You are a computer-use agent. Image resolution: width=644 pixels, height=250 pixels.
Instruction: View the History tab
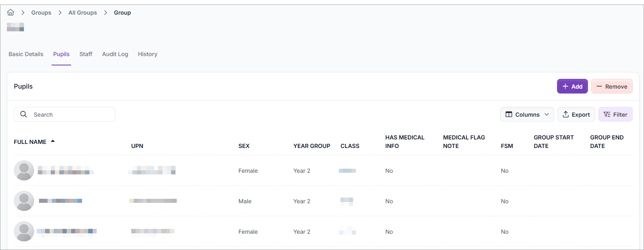point(147,54)
